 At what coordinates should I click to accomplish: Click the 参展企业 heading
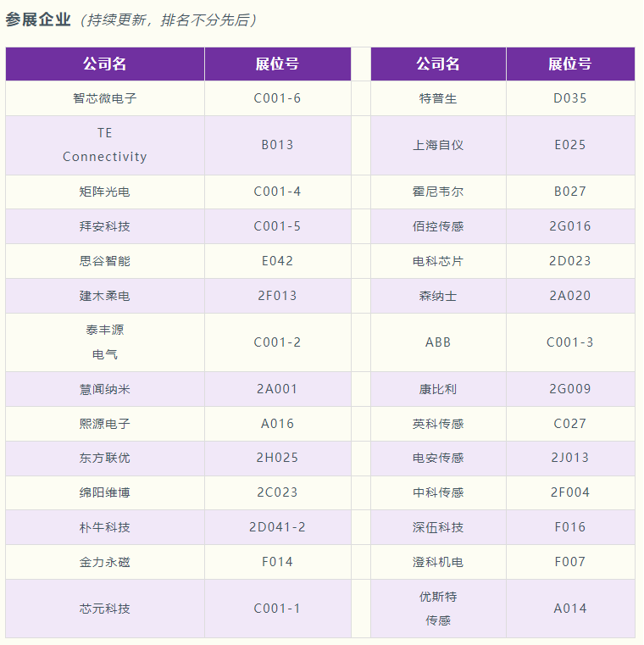38,19
